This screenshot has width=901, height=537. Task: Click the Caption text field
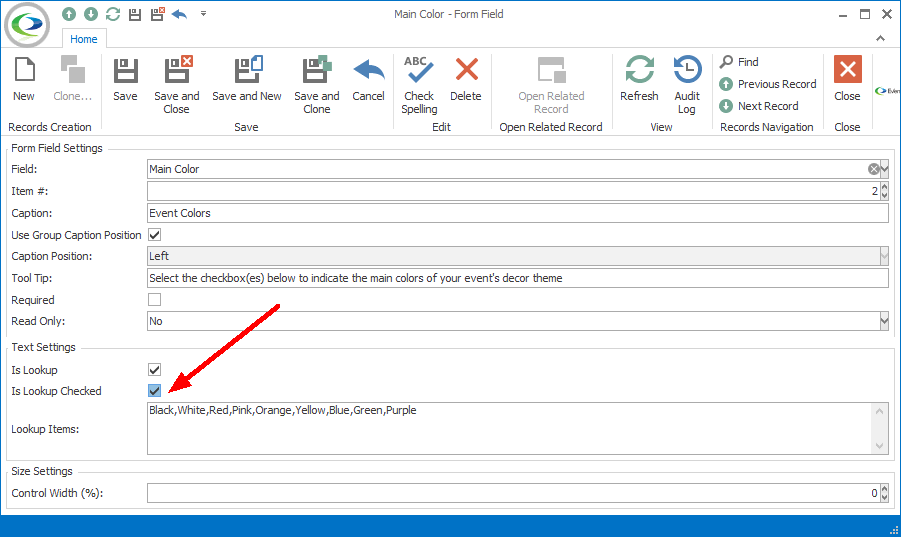(518, 213)
